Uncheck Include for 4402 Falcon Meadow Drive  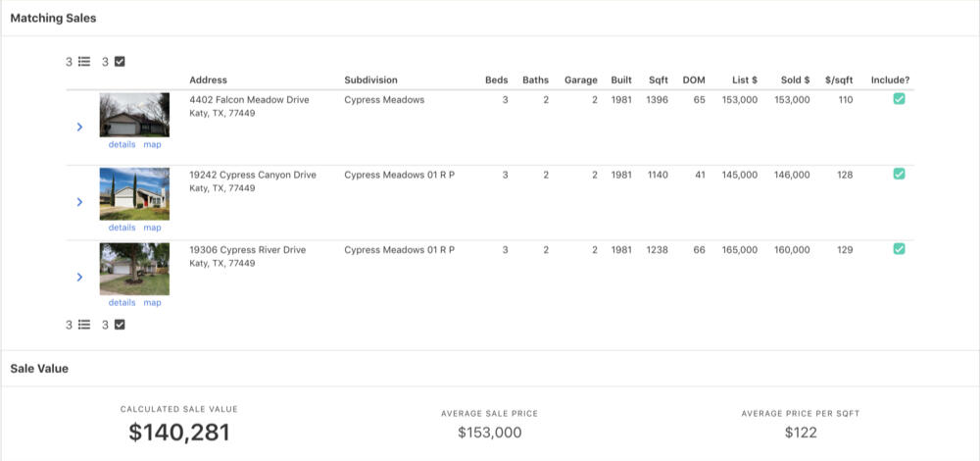(x=899, y=99)
